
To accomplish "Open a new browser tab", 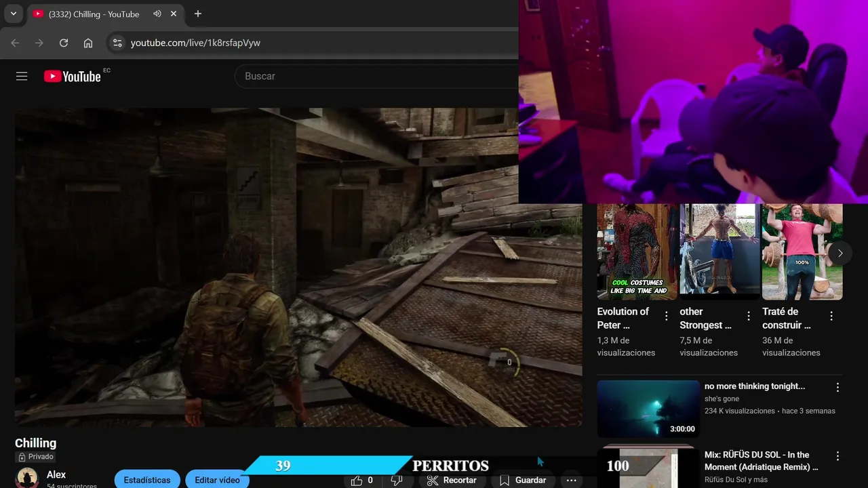I will (198, 14).
